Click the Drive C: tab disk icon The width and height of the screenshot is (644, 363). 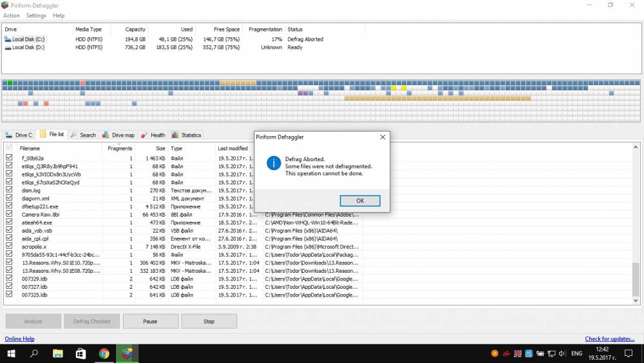tap(8, 135)
